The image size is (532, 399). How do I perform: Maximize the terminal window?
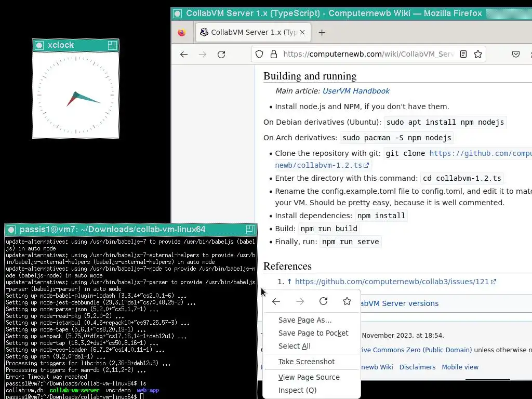250,230
